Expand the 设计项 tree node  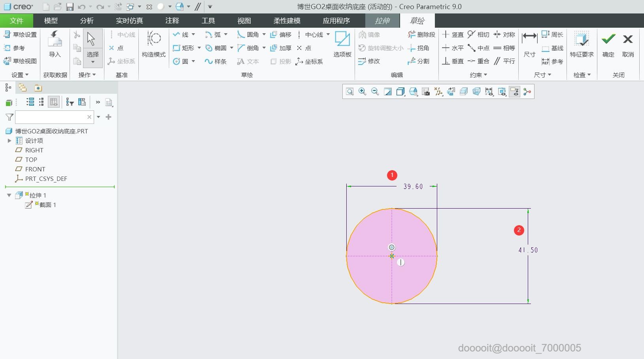click(x=9, y=141)
